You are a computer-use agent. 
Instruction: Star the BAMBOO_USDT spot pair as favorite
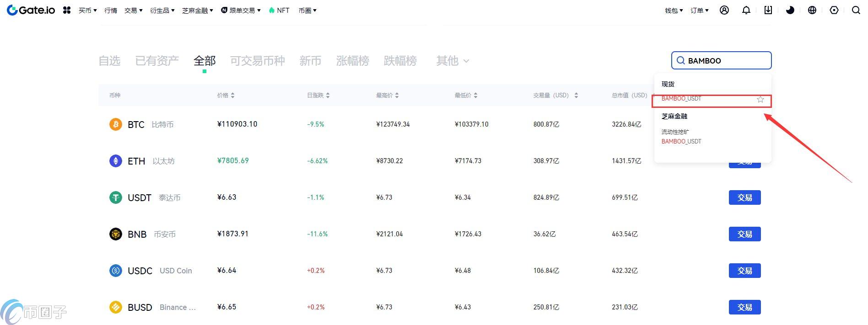coord(760,99)
